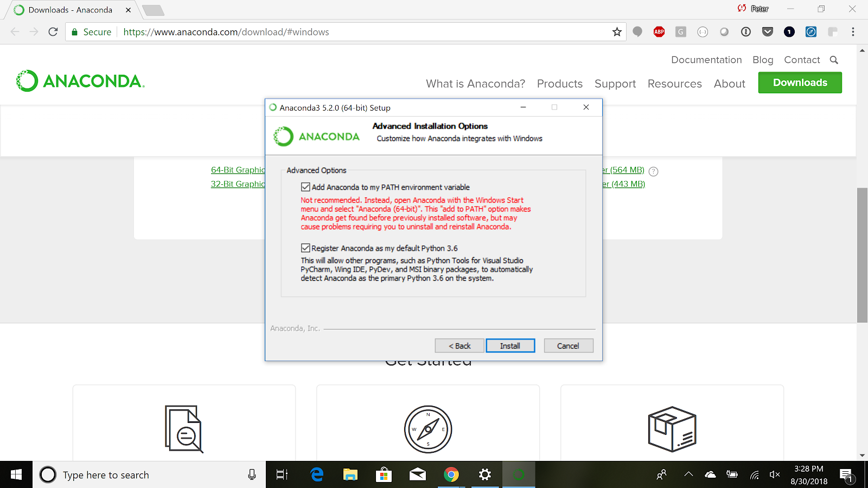Click the package box icon under Get Started
This screenshot has height=488, width=868.
point(672,429)
